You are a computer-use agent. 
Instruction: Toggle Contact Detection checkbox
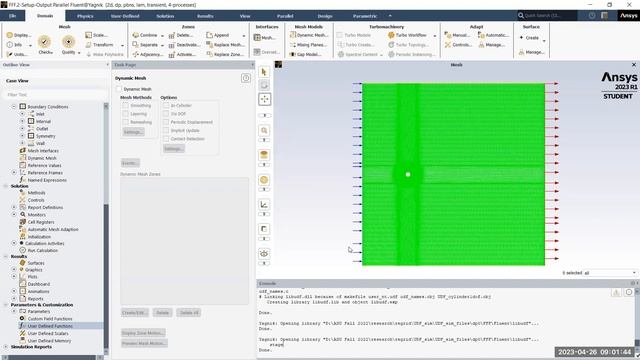click(x=166, y=139)
